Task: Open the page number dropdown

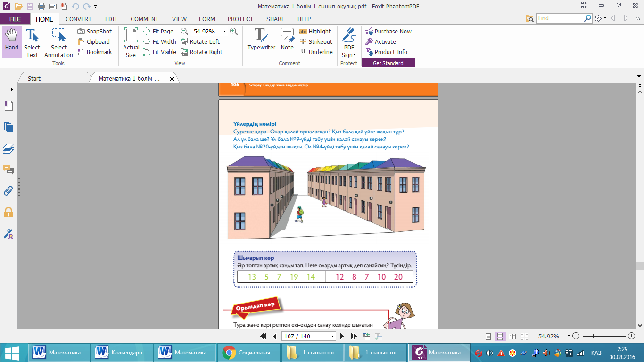Action: pos(333,337)
